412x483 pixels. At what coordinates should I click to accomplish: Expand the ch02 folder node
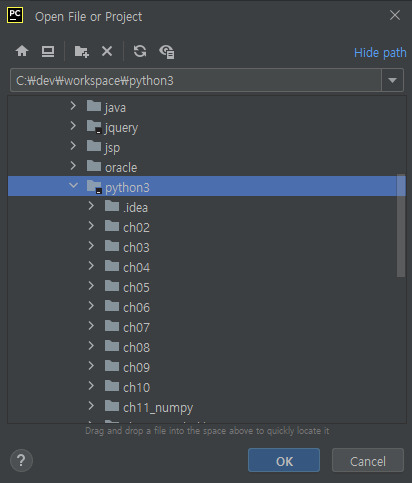[x=91, y=226]
